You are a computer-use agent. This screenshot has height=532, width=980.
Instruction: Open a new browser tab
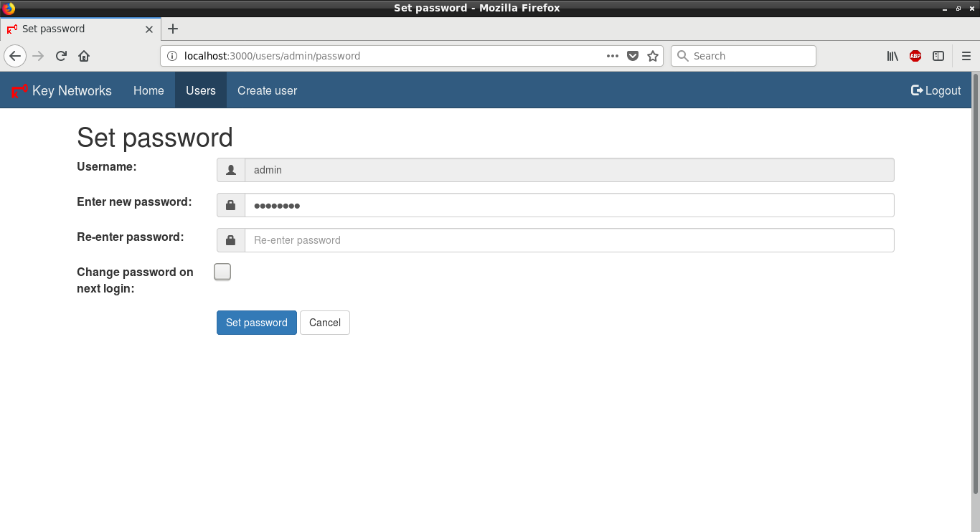[x=172, y=29]
